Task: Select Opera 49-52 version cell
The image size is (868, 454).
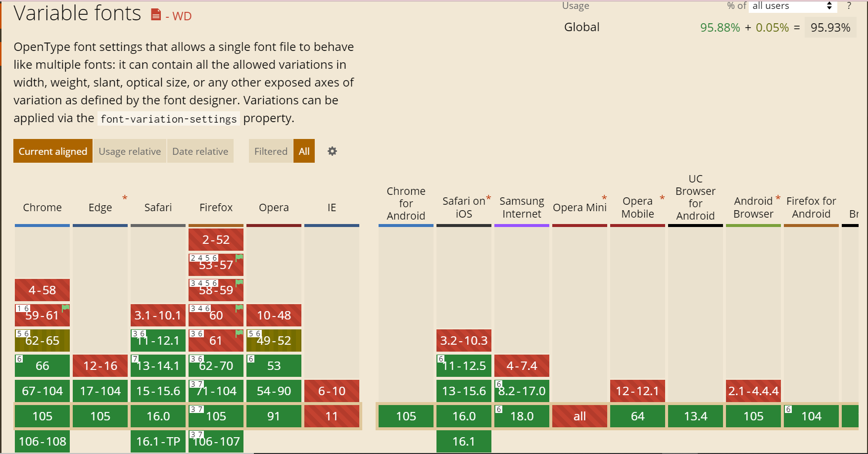Action: click(274, 341)
